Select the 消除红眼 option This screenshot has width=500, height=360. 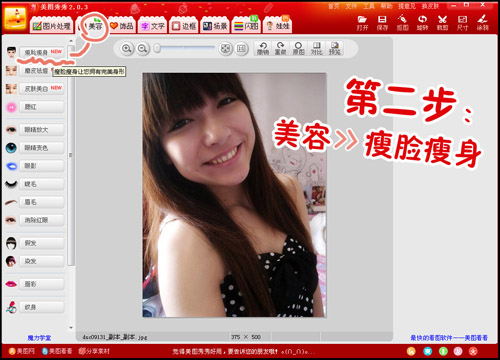pyautogui.click(x=42, y=220)
